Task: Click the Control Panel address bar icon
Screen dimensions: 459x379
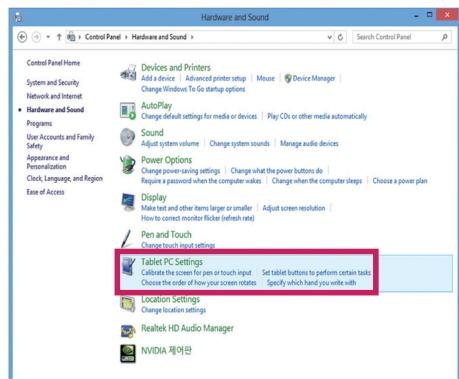Action: tap(71, 37)
